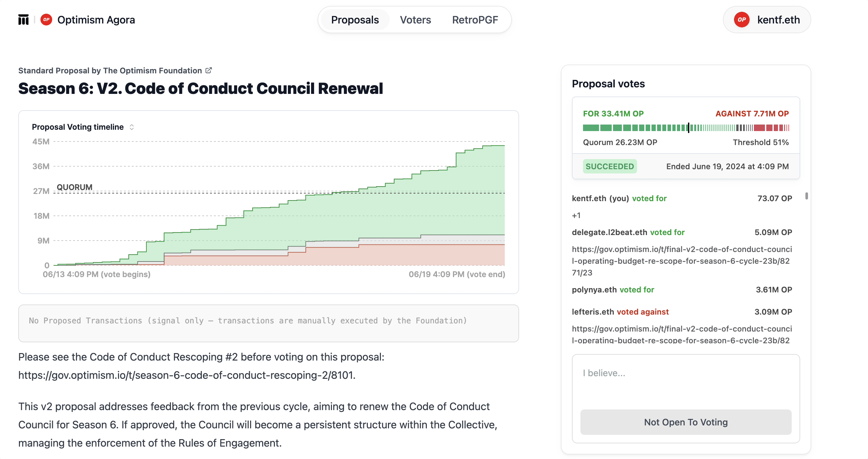Screen dimensions: 868x459
Task: Click kentf.eth (you) in the votes list
Action: (x=600, y=198)
